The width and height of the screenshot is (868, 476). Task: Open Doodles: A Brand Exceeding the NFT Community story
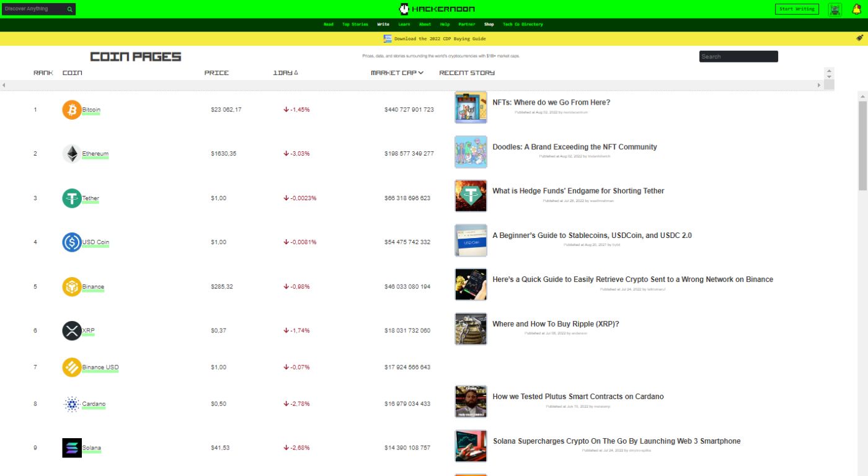tap(575, 147)
